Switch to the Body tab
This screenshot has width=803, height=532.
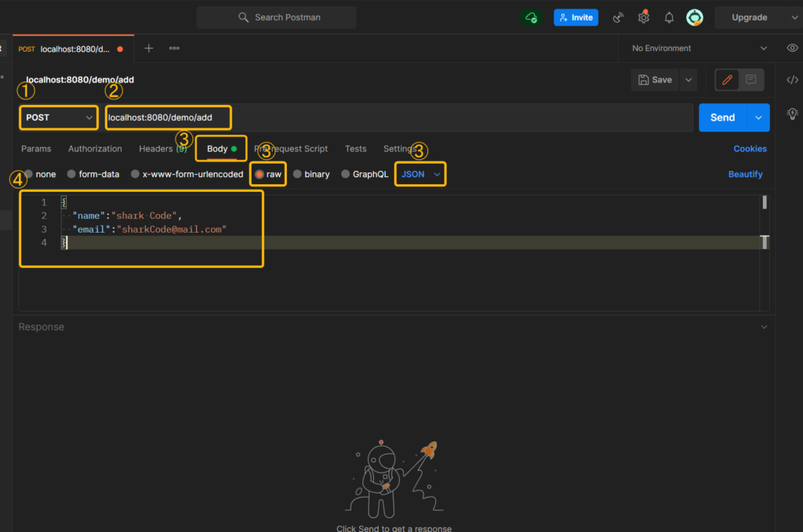221,149
